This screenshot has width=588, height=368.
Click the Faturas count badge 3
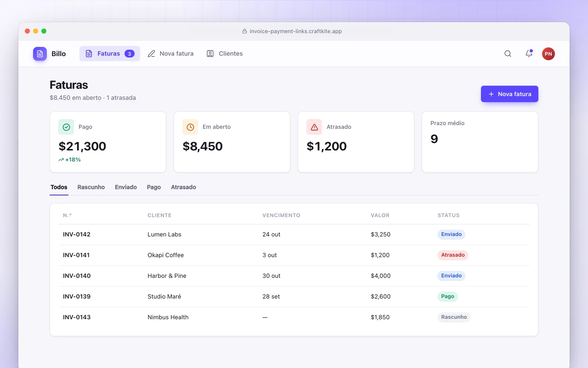130,54
